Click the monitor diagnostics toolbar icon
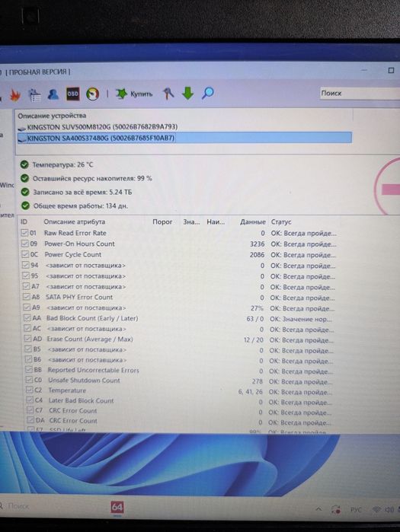 34,95
